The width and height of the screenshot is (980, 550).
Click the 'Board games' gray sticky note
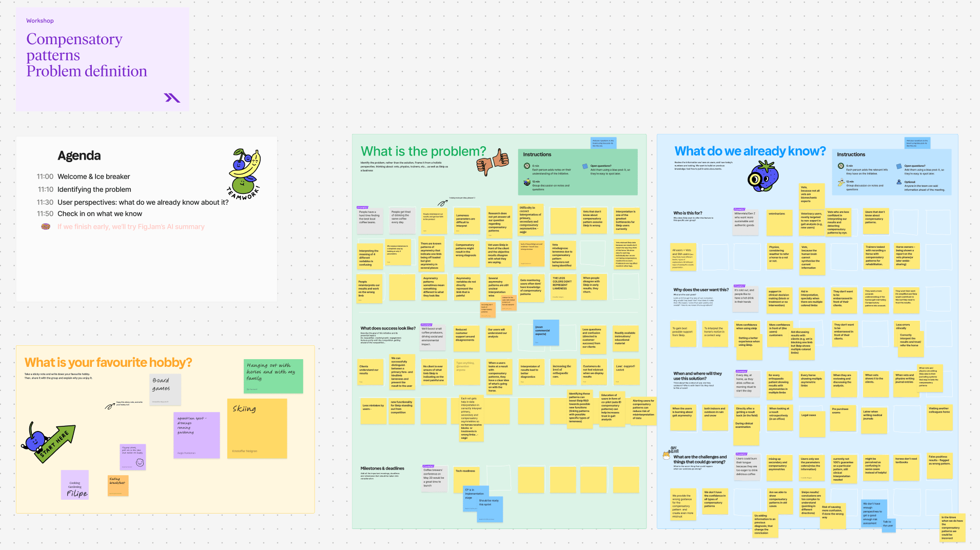165,389
